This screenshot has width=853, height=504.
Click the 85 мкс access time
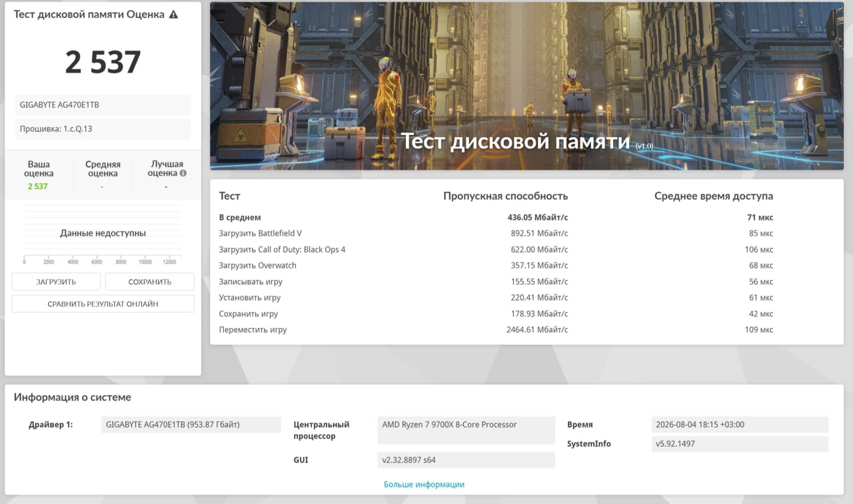(x=761, y=234)
